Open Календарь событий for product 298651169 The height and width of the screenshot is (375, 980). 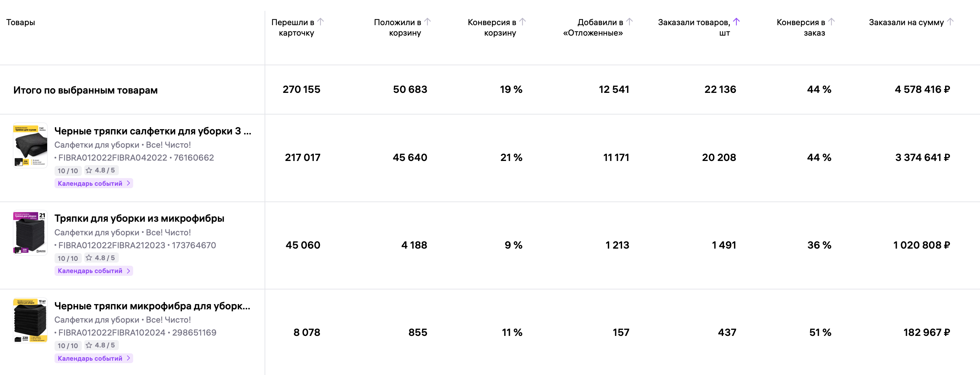(x=94, y=358)
